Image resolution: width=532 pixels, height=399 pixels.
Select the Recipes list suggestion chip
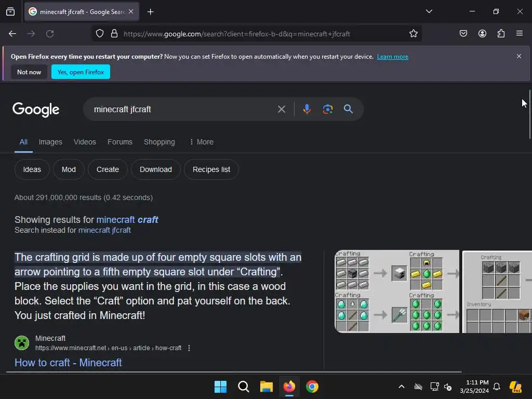(211, 169)
